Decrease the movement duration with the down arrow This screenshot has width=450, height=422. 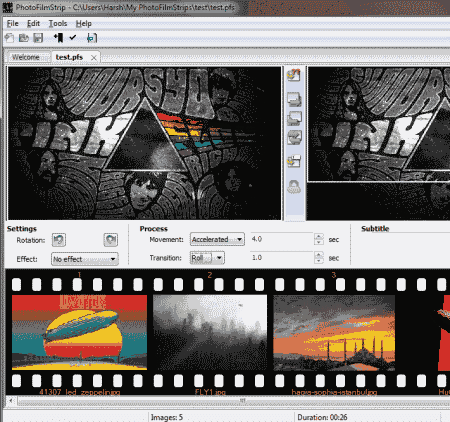click(x=319, y=242)
